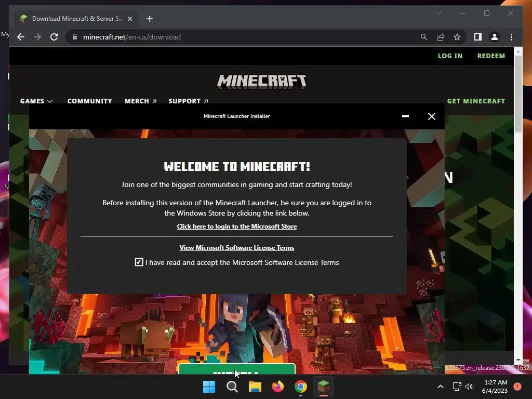Click the Minecraft logo on the page
The image size is (532, 399).
click(x=262, y=82)
